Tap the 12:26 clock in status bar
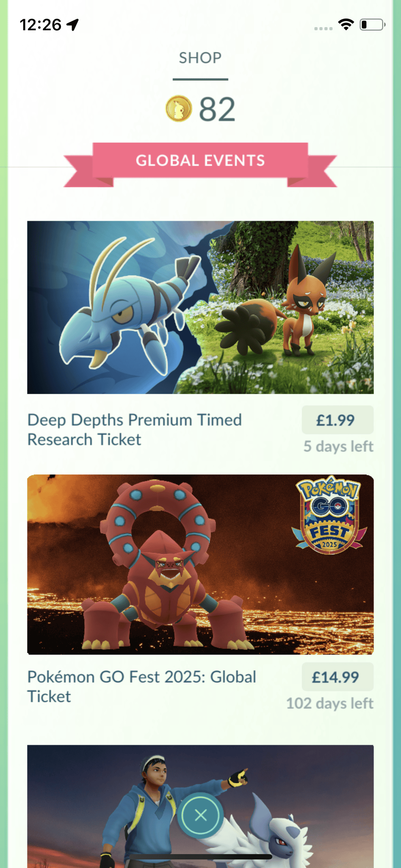 coord(41,25)
